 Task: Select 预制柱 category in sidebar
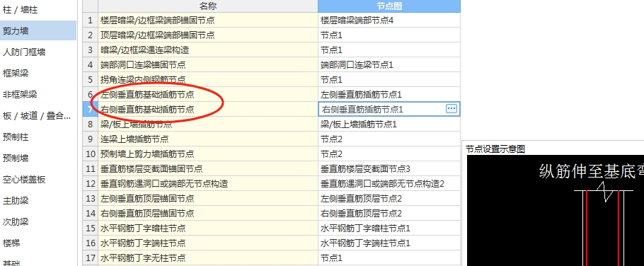[x=16, y=137]
